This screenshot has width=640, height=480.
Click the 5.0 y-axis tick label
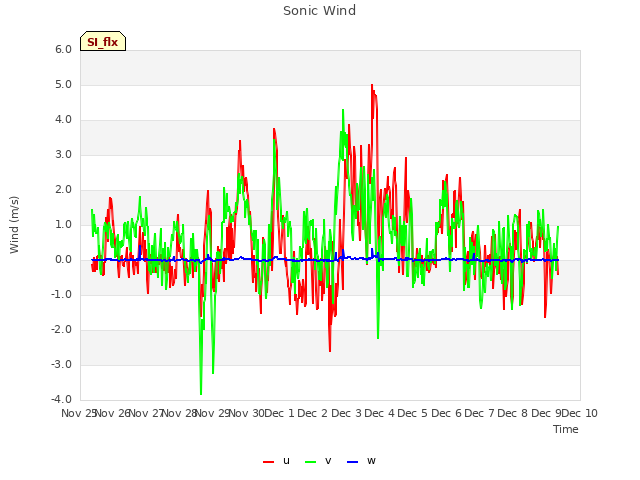(64, 84)
